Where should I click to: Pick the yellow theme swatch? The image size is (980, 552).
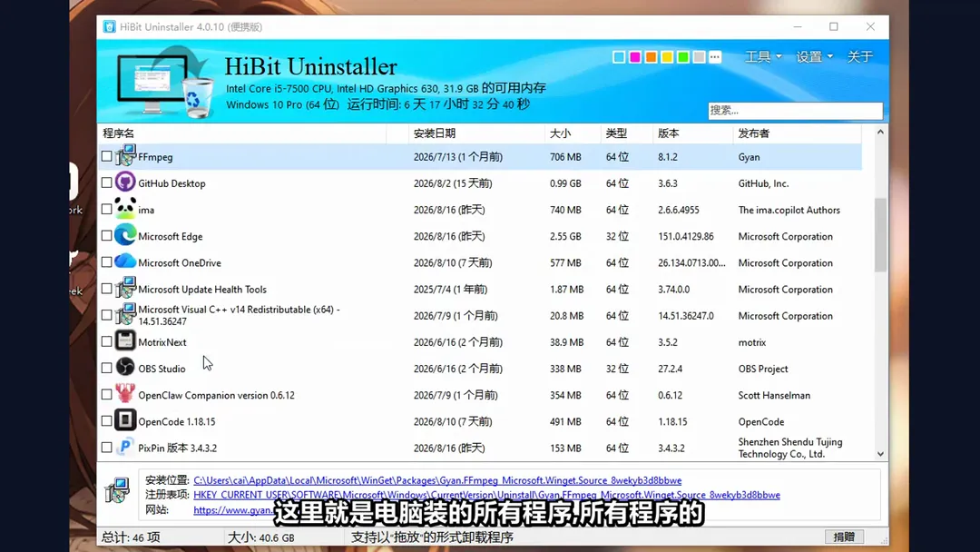(667, 57)
